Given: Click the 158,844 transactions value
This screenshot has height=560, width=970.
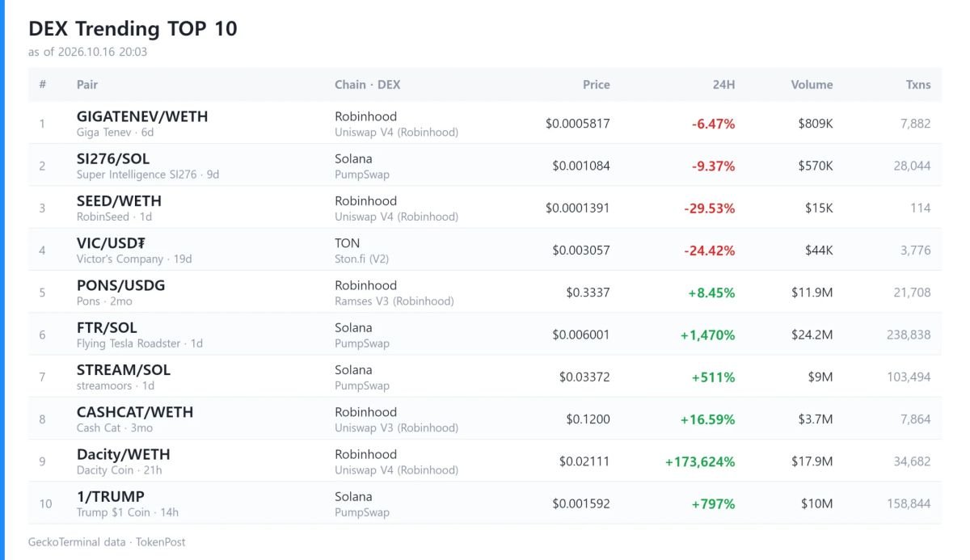Looking at the screenshot, I should click(x=909, y=503).
